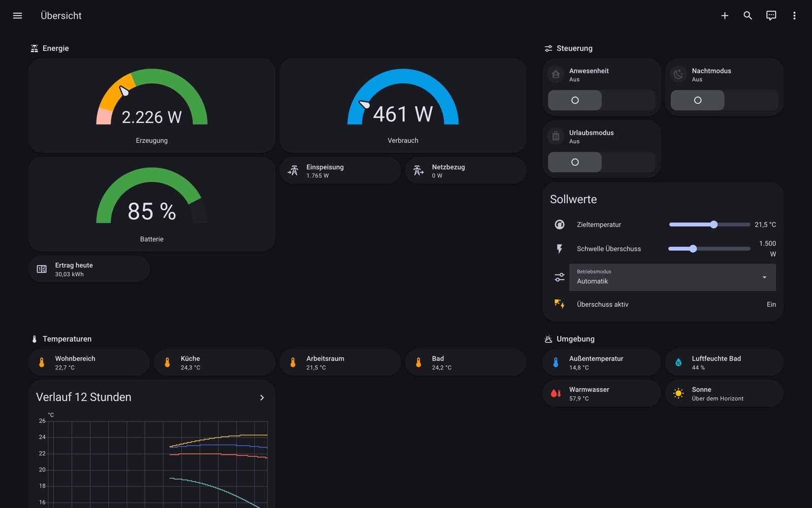Toggle the Anwesenheit switch
Image resolution: width=812 pixels, height=508 pixels.
pyautogui.click(x=601, y=100)
